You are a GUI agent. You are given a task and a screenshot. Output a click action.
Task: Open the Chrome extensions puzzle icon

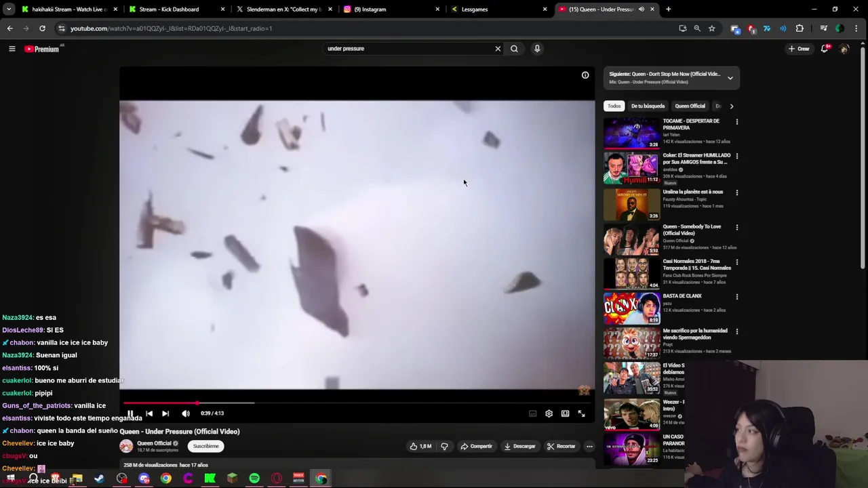coord(800,28)
